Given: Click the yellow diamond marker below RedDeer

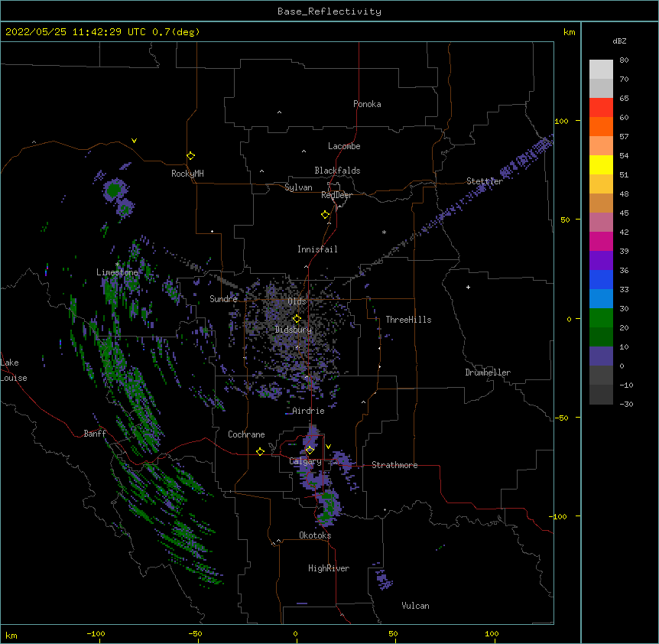Looking at the screenshot, I should click(326, 215).
